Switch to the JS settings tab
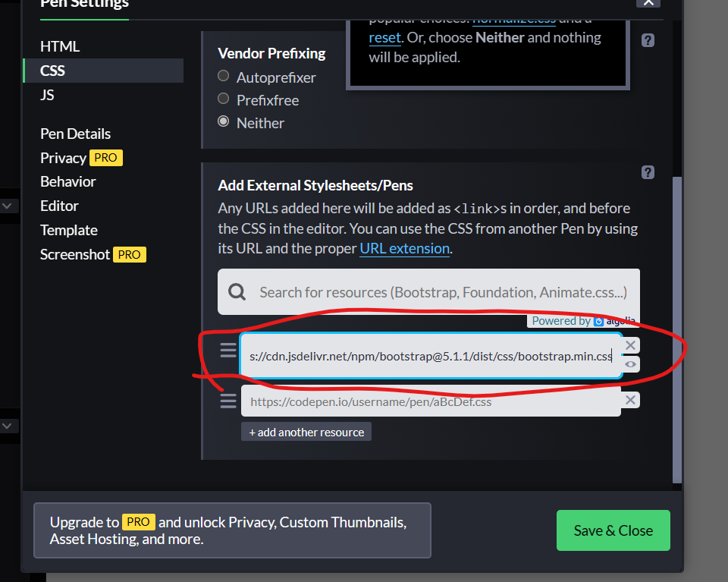The height and width of the screenshot is (582, 728). coord(47,95)
